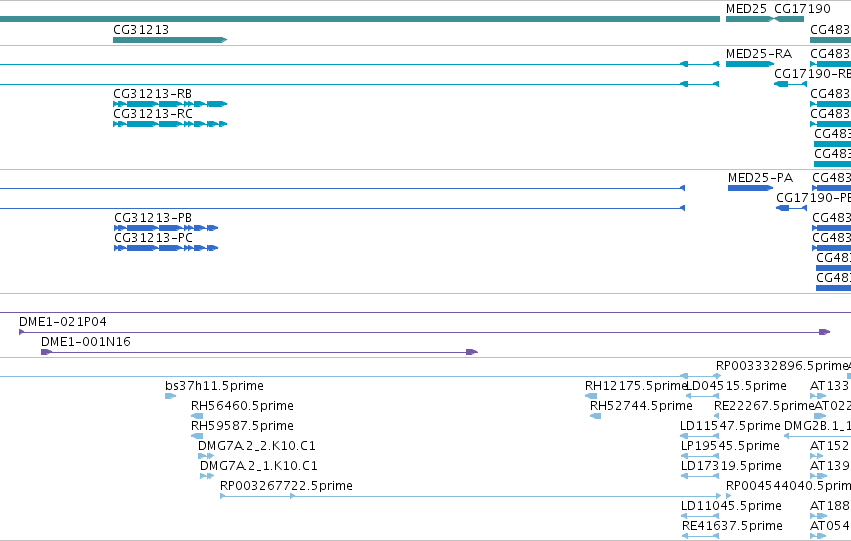The image size is (851, 541).
Task: Click the RP003267722.5prime EST label
Action: tap(286, 486)
